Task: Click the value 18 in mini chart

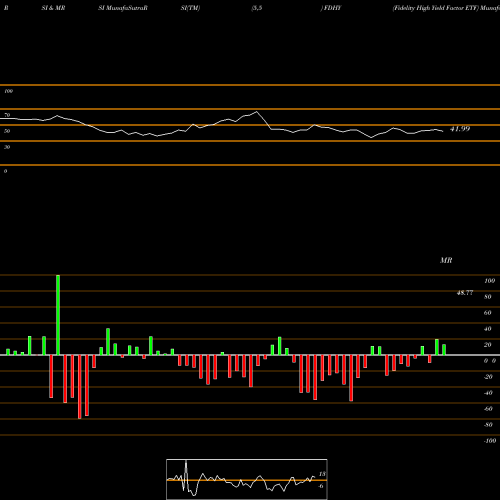Action: (322, 474)
